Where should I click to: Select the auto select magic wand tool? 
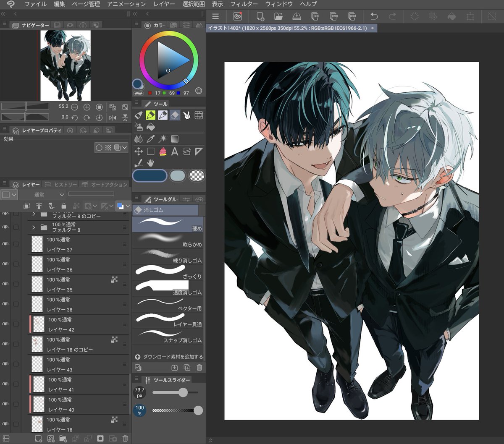(163, 139)
